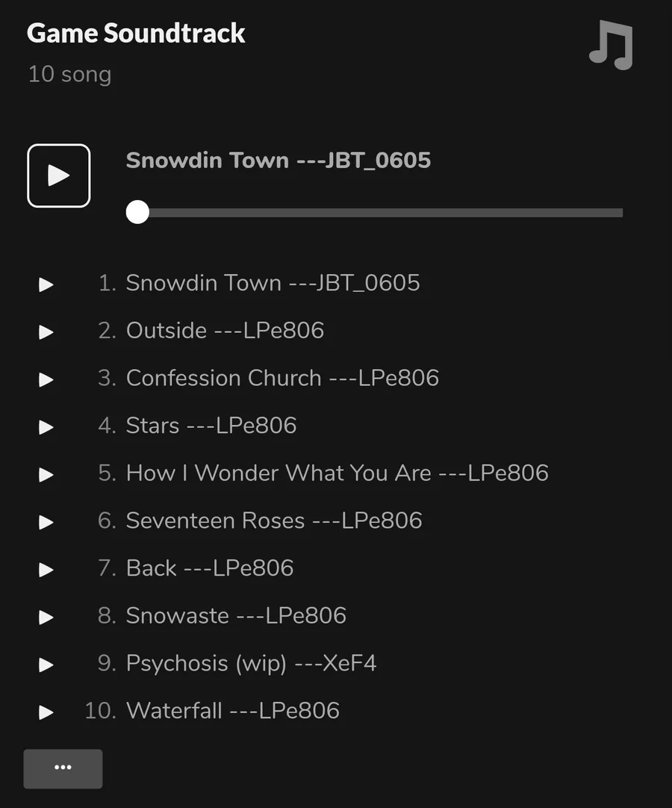
Task: Click the playback progress slider knob
Action: pos(137,212)
